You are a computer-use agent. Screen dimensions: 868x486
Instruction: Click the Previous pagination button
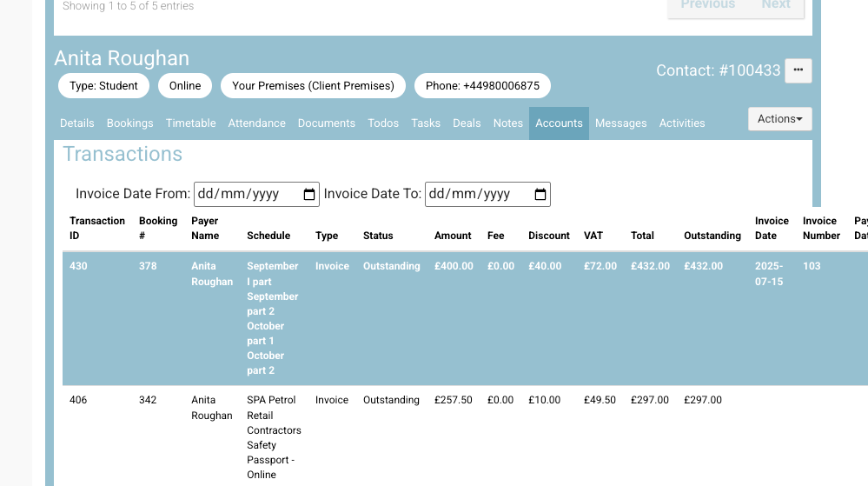click(707, 5)
